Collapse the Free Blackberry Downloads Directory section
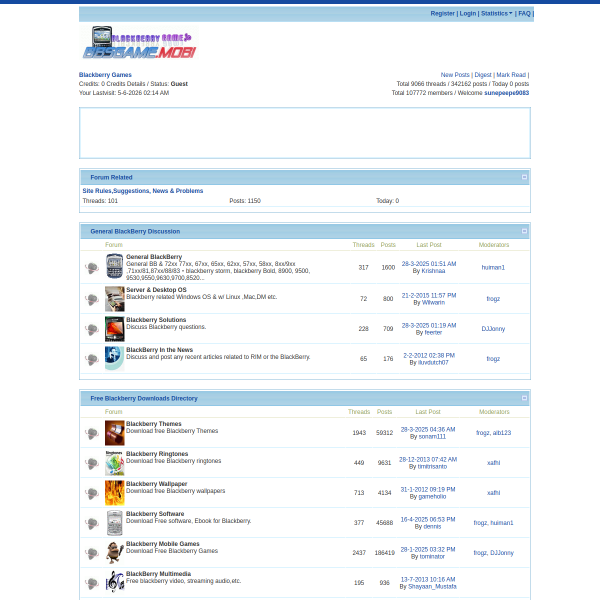600x600 pixels. point(524,398)
